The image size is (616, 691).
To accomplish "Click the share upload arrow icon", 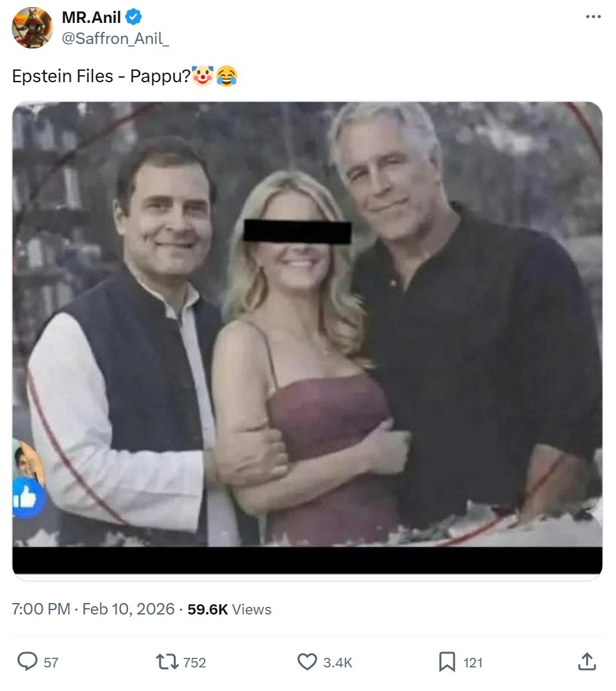I will (586, 662).
